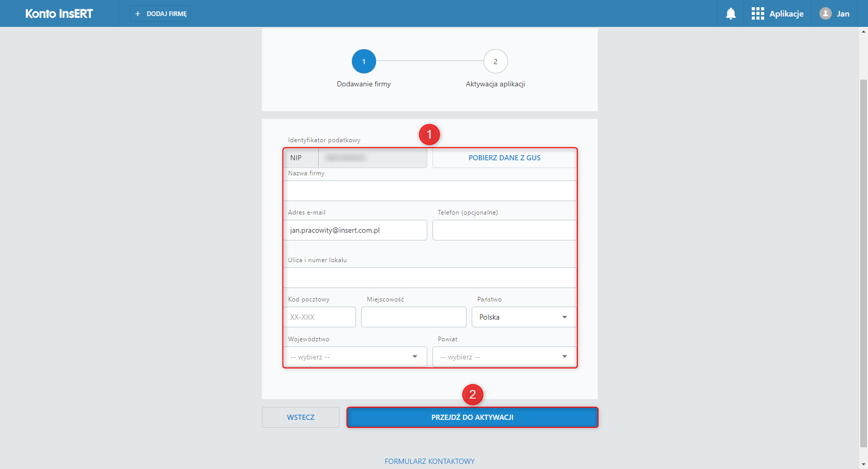Click the Dodaj firmę button
This screenshot has height=469, width=868.
click(x=160, y=13)
